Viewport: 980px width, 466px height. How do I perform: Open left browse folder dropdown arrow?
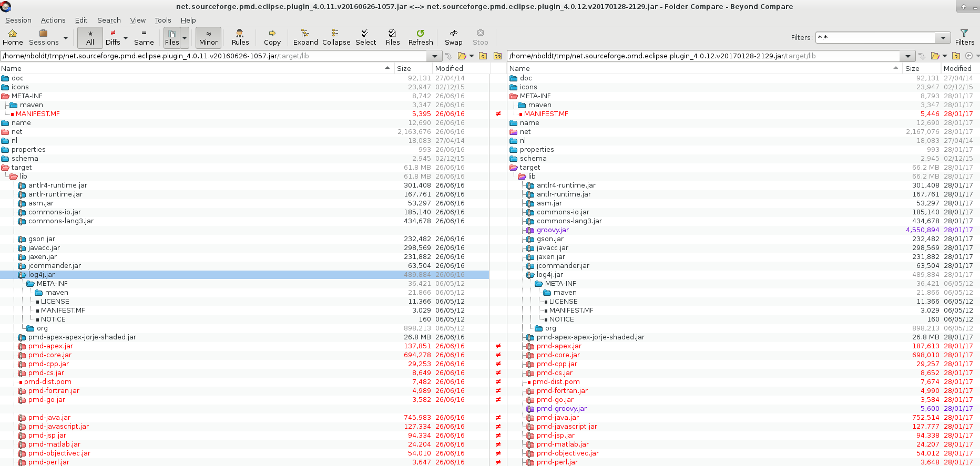click(472, 56)
